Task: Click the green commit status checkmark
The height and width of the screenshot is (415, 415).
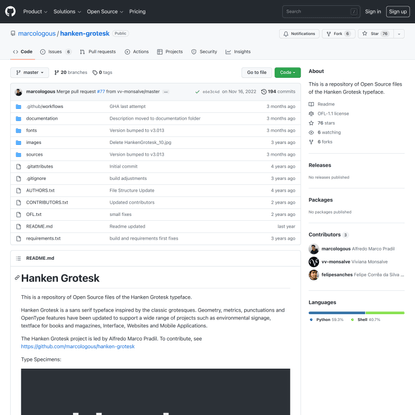Action: point(197,92)
